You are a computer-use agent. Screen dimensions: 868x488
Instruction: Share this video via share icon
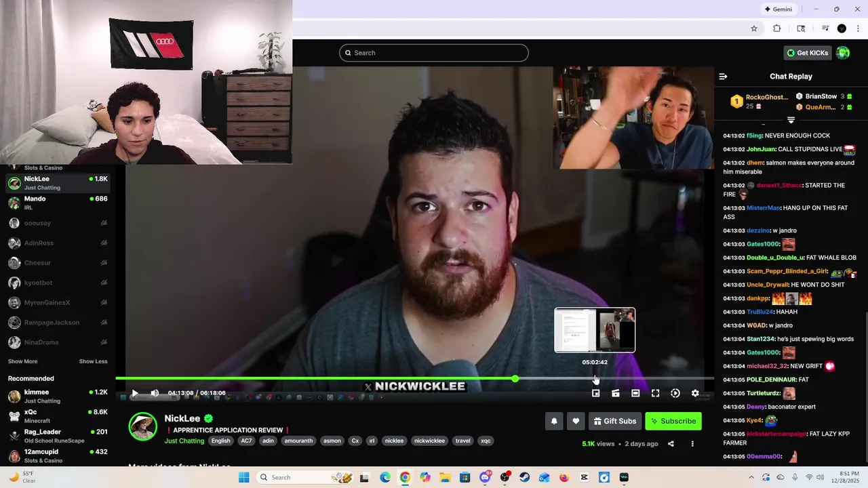pyautogui.click(x=671, y=444)
